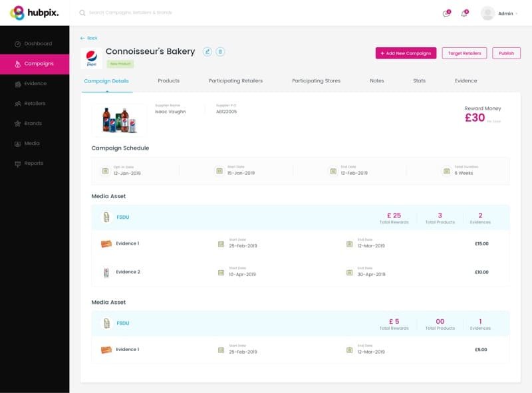The height and width of the screenshot is (393, 532).
Task: Click the Pepsi products thumbnail image
Action: click(x=120, y=120)
